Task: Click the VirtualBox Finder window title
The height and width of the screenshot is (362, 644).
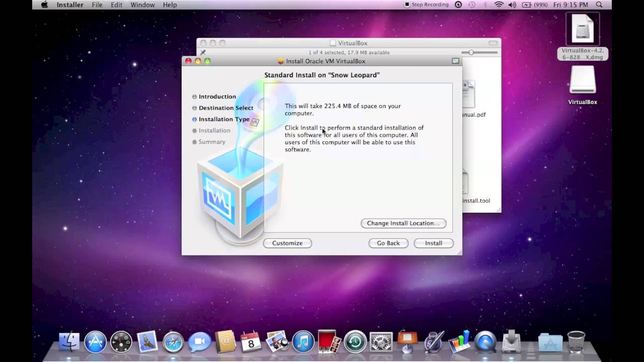Action: 348,43
